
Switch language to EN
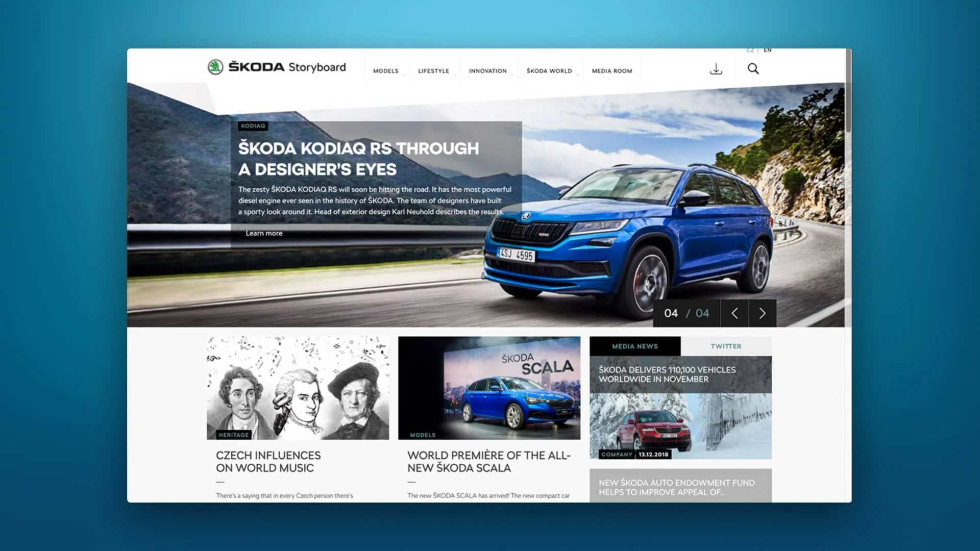[x=768, y=50]
